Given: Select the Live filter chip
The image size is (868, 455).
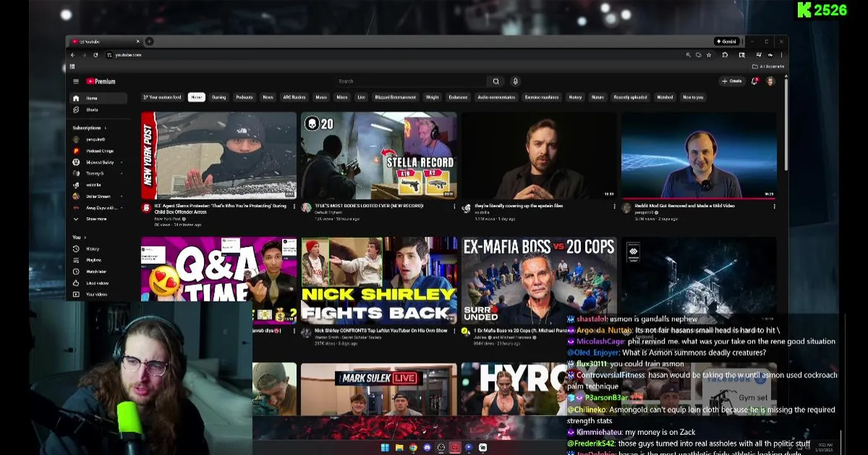Looking at the screenshot, I should pyautogui.click(x=361, y=97).
